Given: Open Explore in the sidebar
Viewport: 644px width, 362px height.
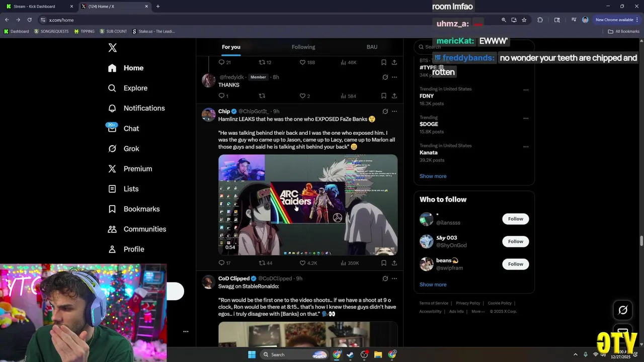Looking at the screenshot, I should [128, 88].
